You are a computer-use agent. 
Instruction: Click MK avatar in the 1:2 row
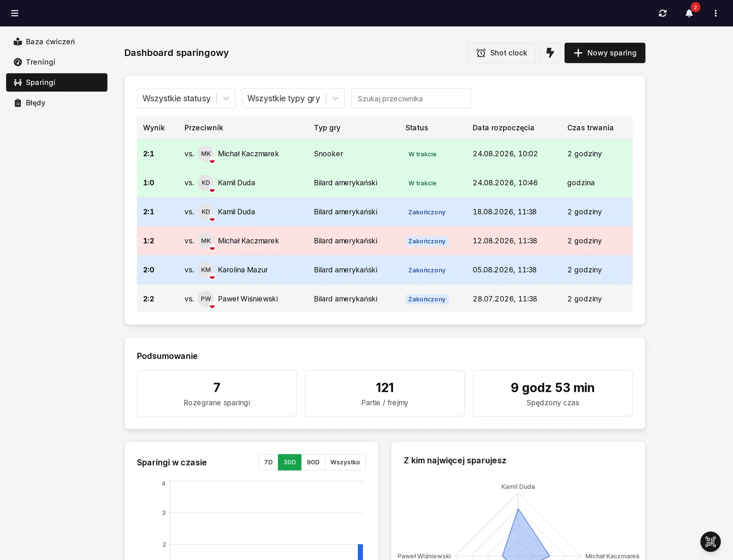(206, 241)
